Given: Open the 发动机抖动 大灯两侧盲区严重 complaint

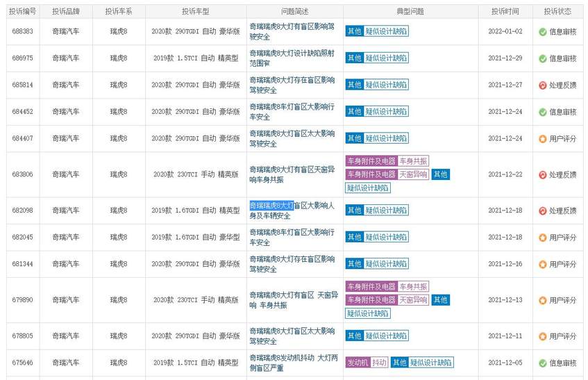Looking at the screenshot, I should coord(292,363).
